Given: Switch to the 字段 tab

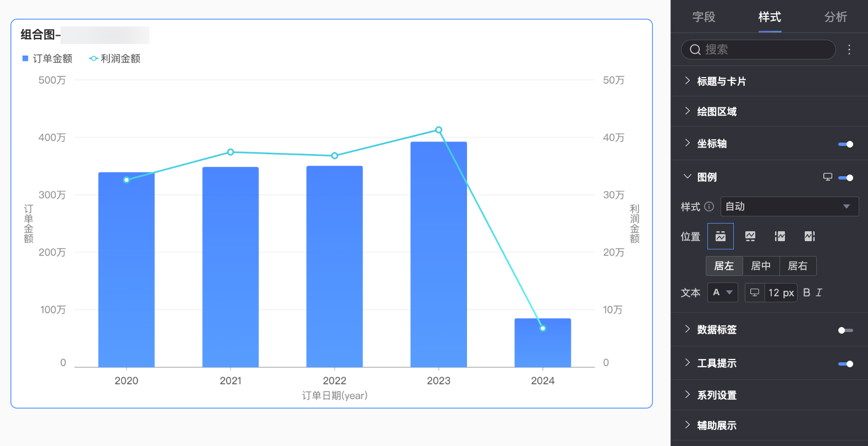Looking at the screenshot, I should [704, 17].
